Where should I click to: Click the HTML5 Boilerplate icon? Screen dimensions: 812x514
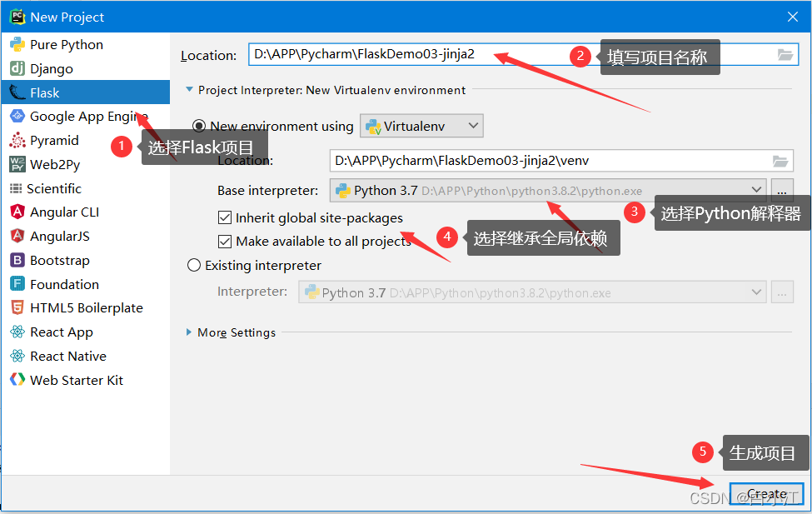point(17,307)
